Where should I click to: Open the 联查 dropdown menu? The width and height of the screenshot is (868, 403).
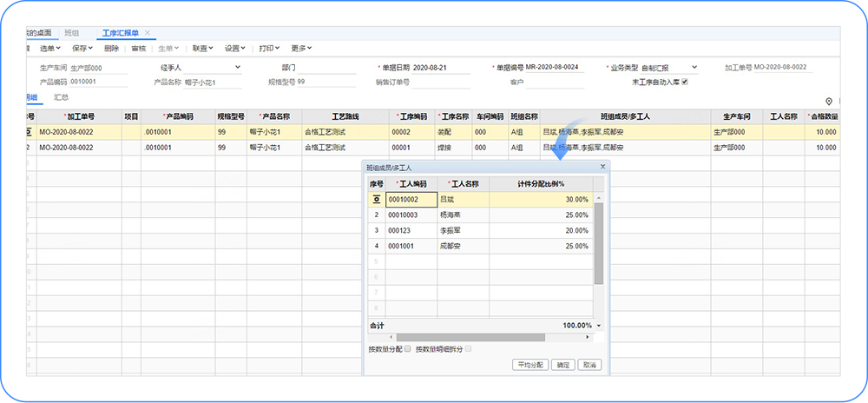(203, 48)
